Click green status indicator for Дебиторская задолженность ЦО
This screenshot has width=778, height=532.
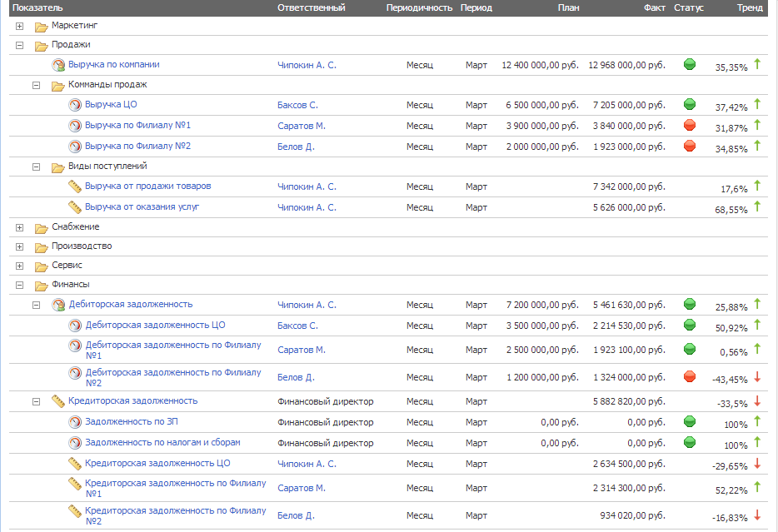click(689, 326)
